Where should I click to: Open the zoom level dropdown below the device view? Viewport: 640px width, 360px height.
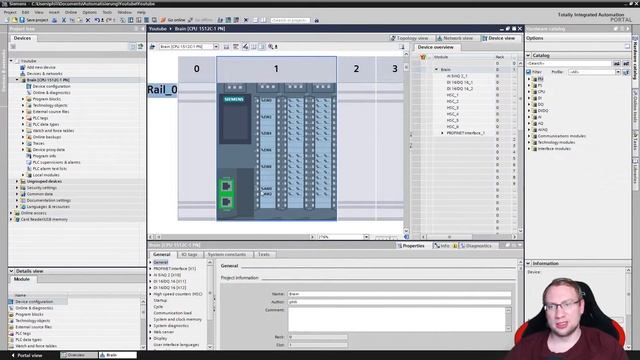[366, 237]
